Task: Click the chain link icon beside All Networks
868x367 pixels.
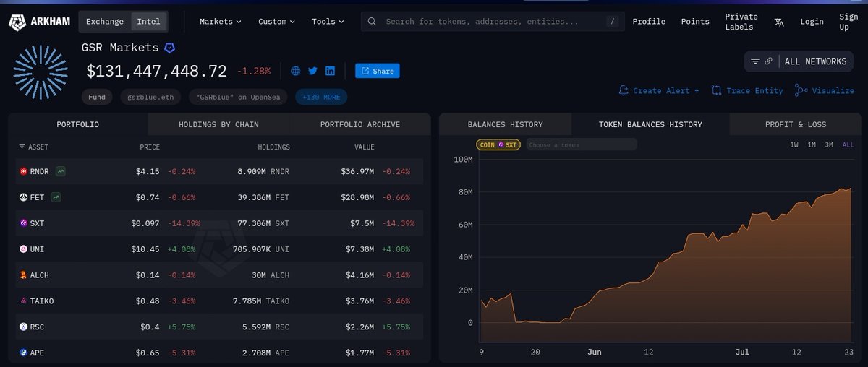Action: tap(768, 61)
